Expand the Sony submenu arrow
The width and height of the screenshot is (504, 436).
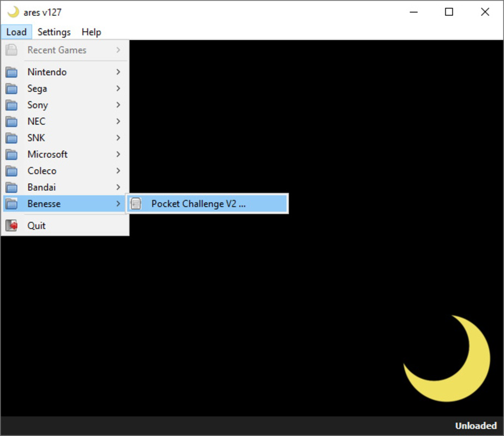coord(118,105)
